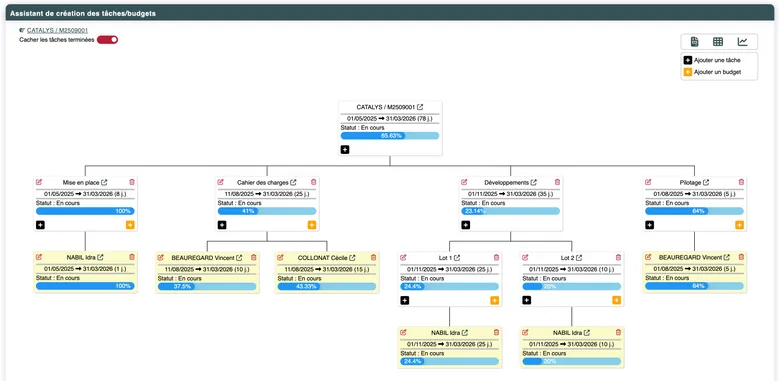780x381 pixels.
Task: Edit NABIL Idra budget under Lot 1
Action: click(403, 332)
